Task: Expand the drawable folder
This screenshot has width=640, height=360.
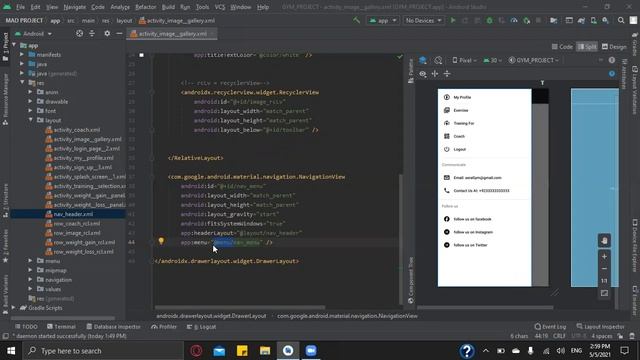Action: click(31, 101)
